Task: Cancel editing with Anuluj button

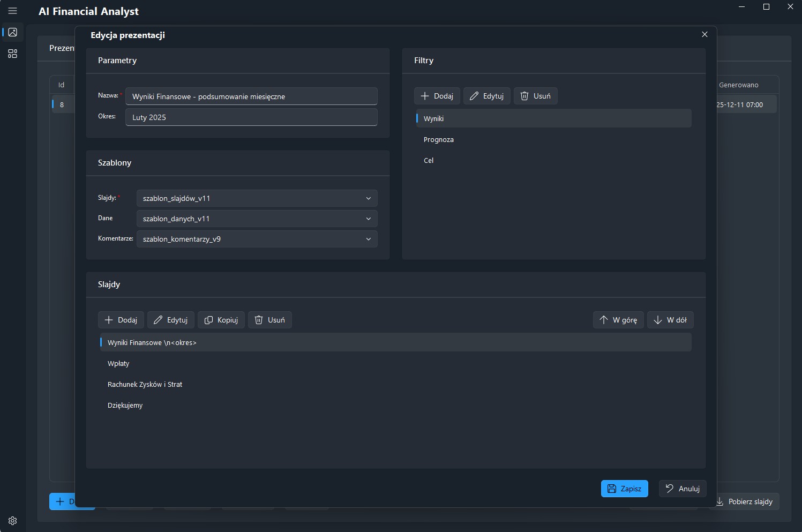Action: [683, 489]
